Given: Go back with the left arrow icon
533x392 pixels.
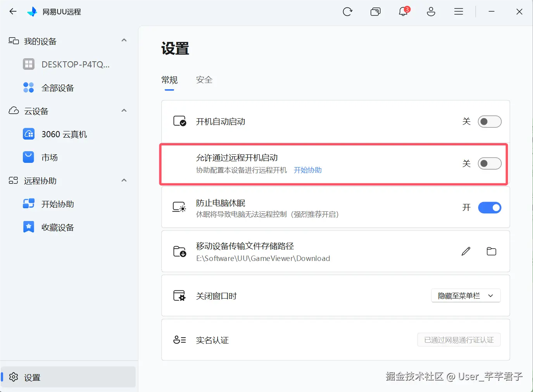Looking at the screenshot, I should pos(13,12).
